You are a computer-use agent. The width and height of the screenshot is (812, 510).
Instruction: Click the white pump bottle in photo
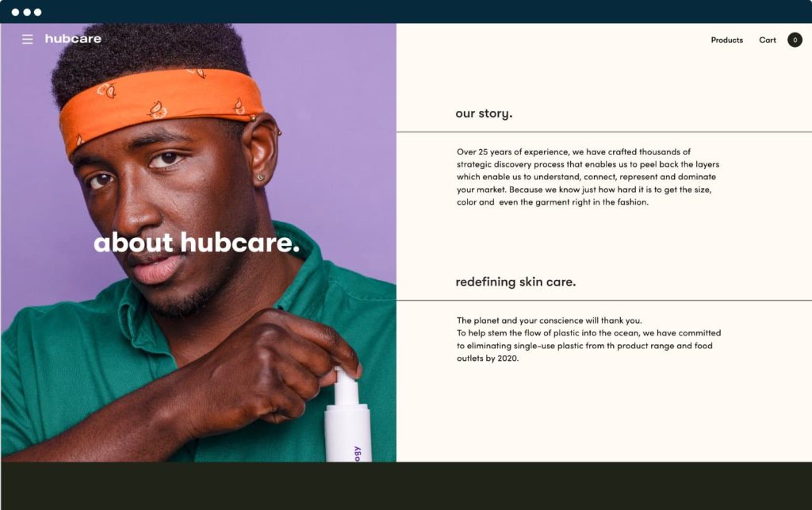tap(348, 414)
